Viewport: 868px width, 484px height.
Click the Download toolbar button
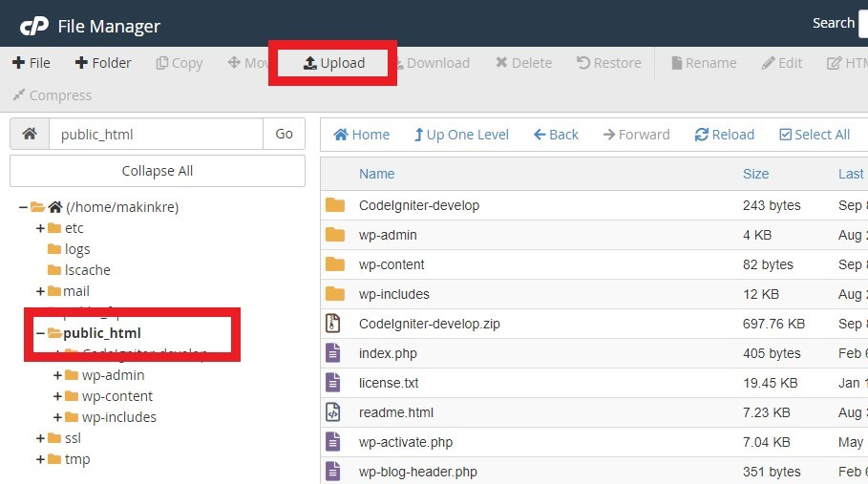tap(434, 63)
